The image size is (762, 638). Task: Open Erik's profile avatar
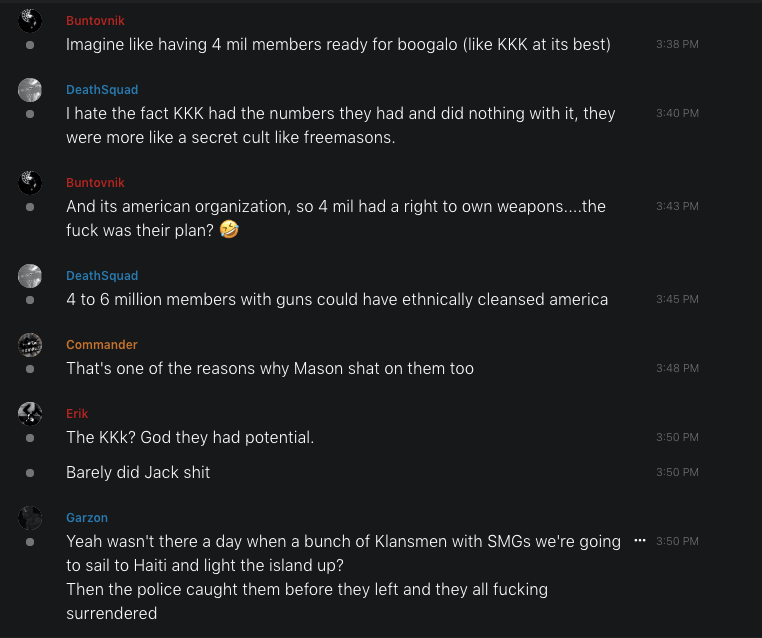tap(30, 413)
